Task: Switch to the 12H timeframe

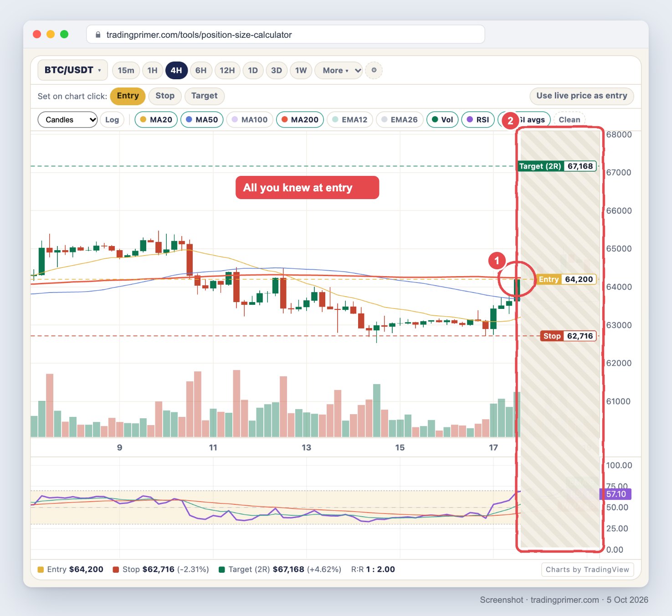Action: click(227, 70)
